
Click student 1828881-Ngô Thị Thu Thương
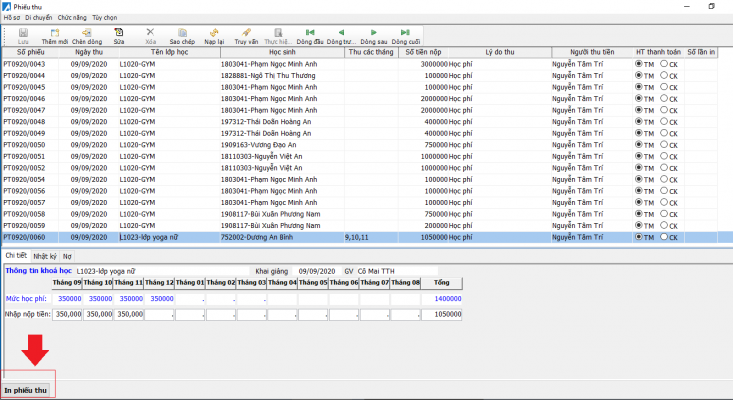(268, 76)
